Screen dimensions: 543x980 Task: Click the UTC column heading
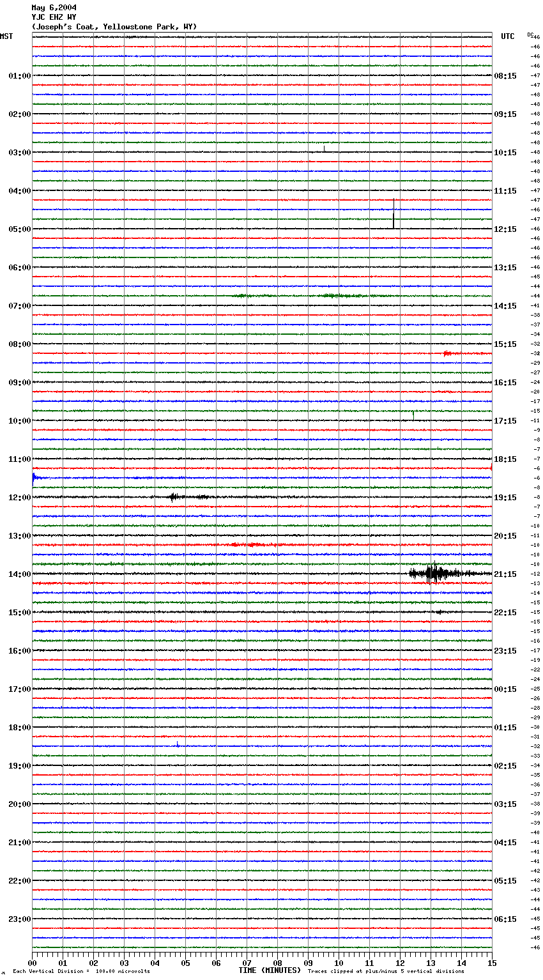pyautogui.click(x=508, y=36)
